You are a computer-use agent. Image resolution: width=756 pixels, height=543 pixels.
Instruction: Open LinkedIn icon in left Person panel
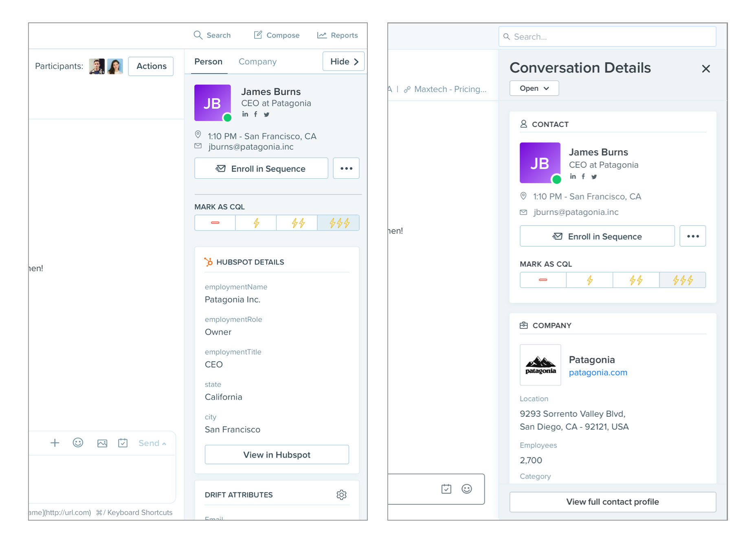245,114
